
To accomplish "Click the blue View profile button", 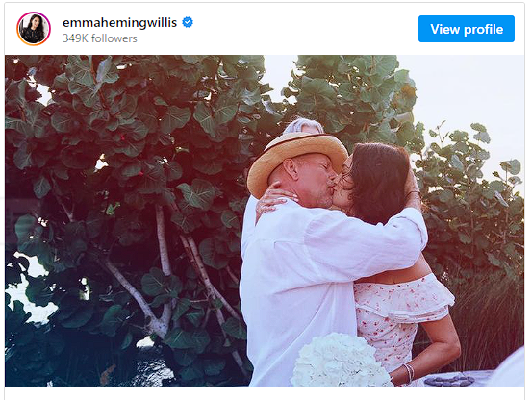I will click(x=467, y=29).
